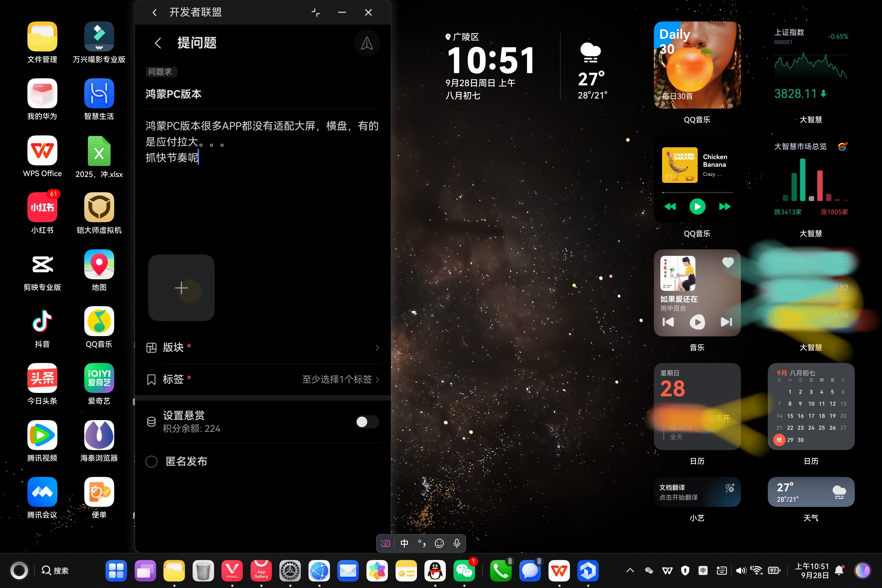This screenshot has height=588, width=882.
Task: Launch 剪映专业版 from desktop
Action: tap(42, 264)
